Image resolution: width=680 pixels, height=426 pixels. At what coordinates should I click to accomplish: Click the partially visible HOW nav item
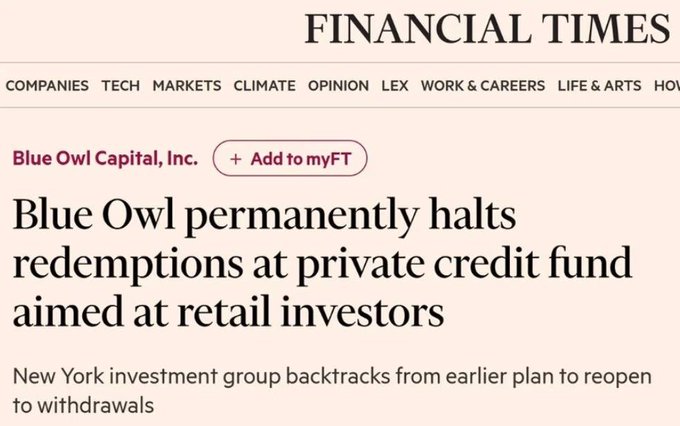point(666,85)
